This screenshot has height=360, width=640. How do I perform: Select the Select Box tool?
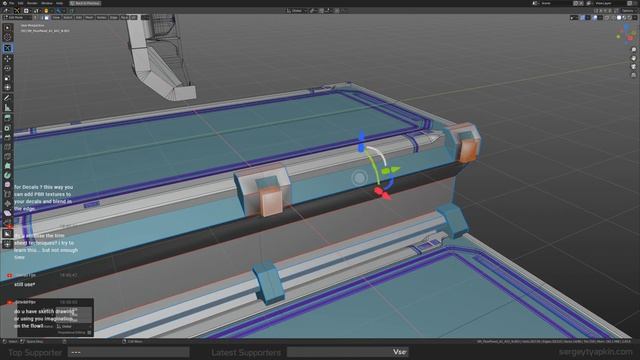8,28
